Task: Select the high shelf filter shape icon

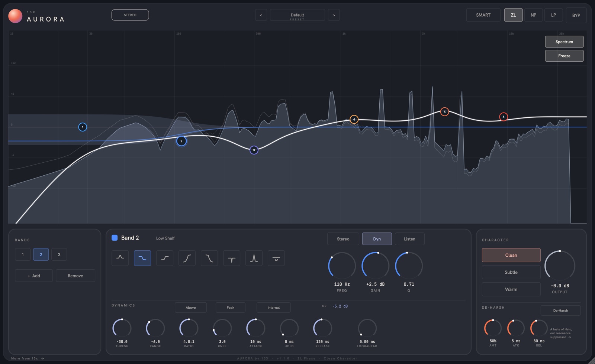Action: (165, 258)
